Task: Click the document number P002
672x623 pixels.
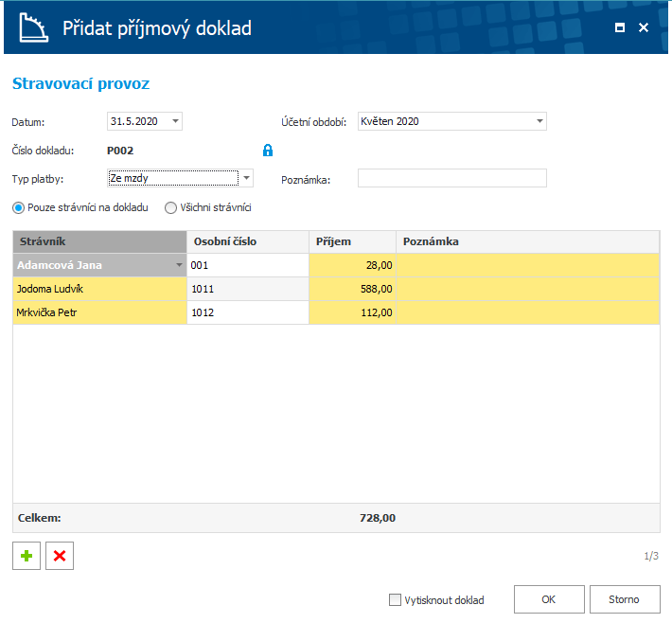Action: click(x=120, y=151)
